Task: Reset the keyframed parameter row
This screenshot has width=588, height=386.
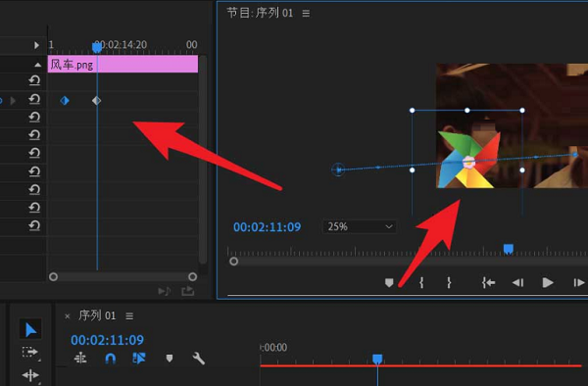Action: 34,99
